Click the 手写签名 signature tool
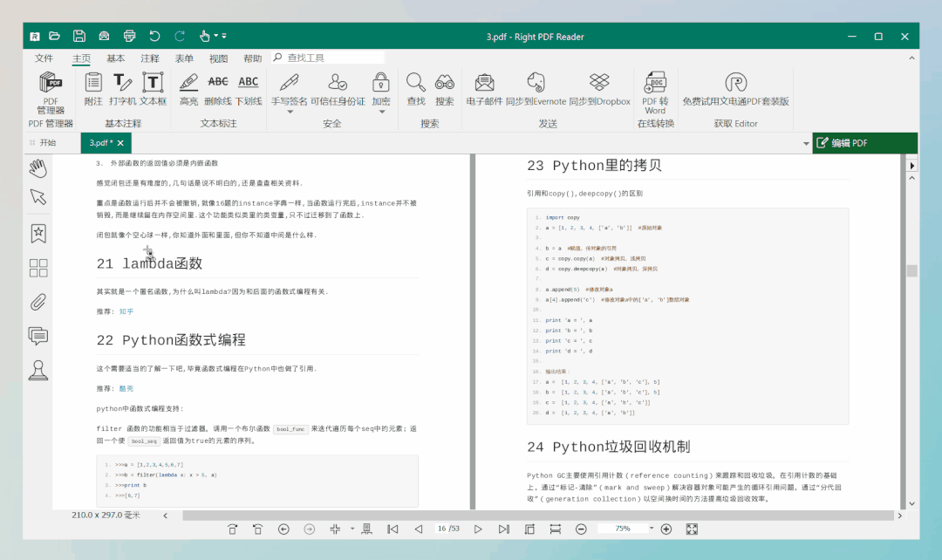 (x=289, y=89)
